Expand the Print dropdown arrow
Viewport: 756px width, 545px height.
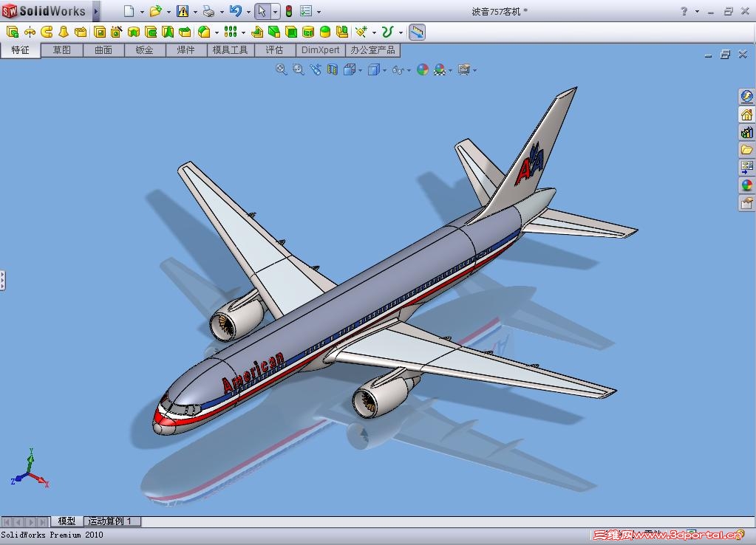[x=222, y=12]
